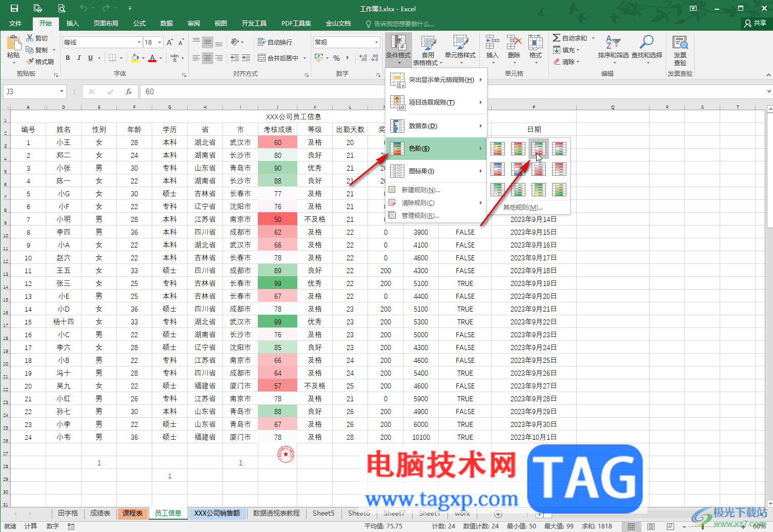773x532 pixels.
Task: Click the increase decimal icon
Action: click(363, 58)
